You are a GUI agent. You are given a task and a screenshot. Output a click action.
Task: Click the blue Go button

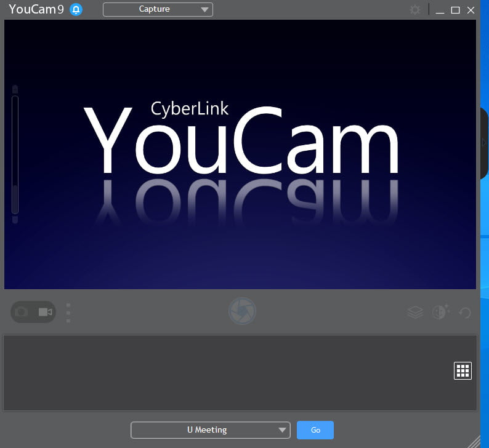(315, 430)
